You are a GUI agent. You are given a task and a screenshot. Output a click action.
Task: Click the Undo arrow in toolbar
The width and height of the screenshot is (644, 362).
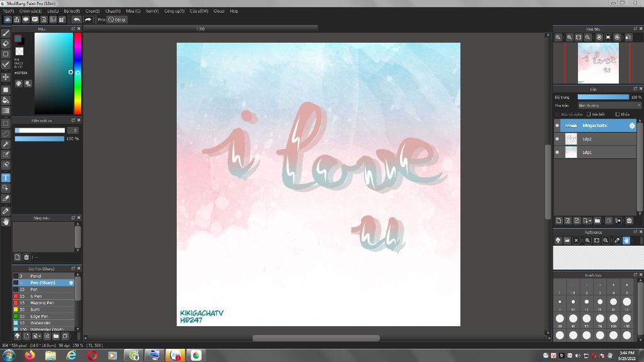point(77,19)
